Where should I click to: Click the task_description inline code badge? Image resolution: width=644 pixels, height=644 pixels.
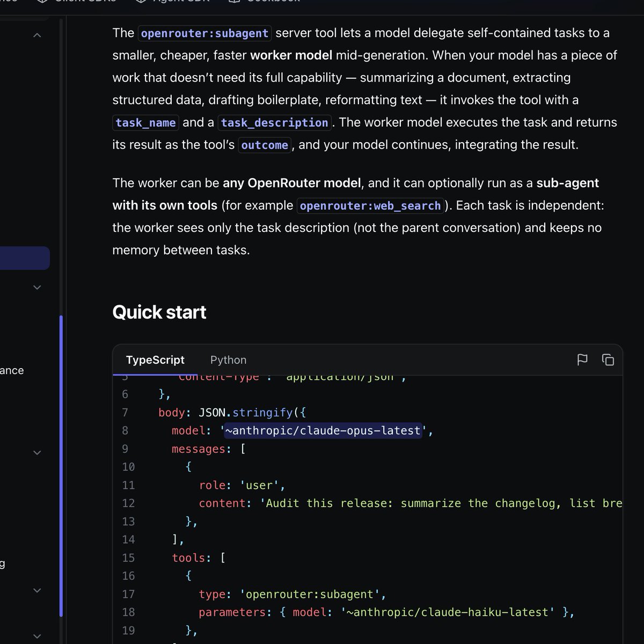[275, 123]
